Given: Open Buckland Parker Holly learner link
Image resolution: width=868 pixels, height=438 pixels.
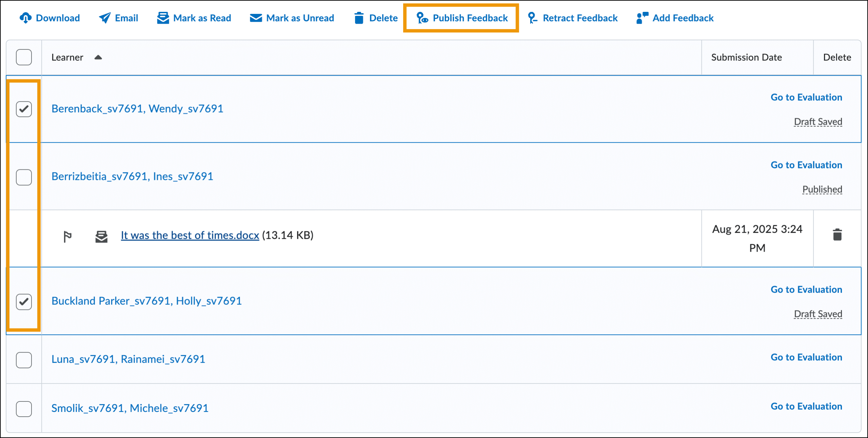Looking at the screenshot, I should [x=146, y=301].
